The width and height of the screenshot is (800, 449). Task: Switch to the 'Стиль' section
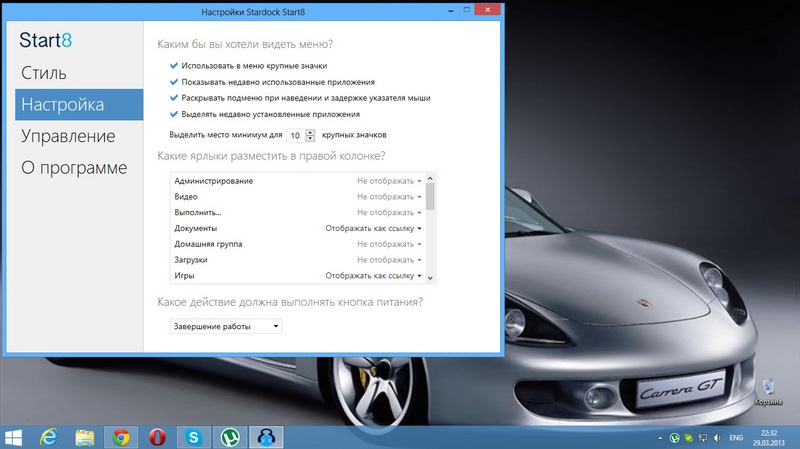[x=44, y=73]
